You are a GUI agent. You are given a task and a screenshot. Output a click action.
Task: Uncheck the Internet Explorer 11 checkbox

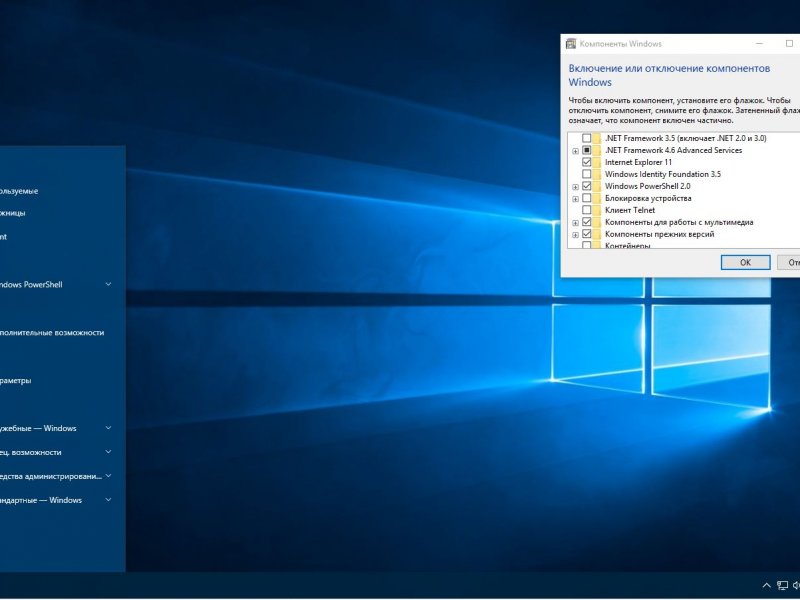(587, 162)
